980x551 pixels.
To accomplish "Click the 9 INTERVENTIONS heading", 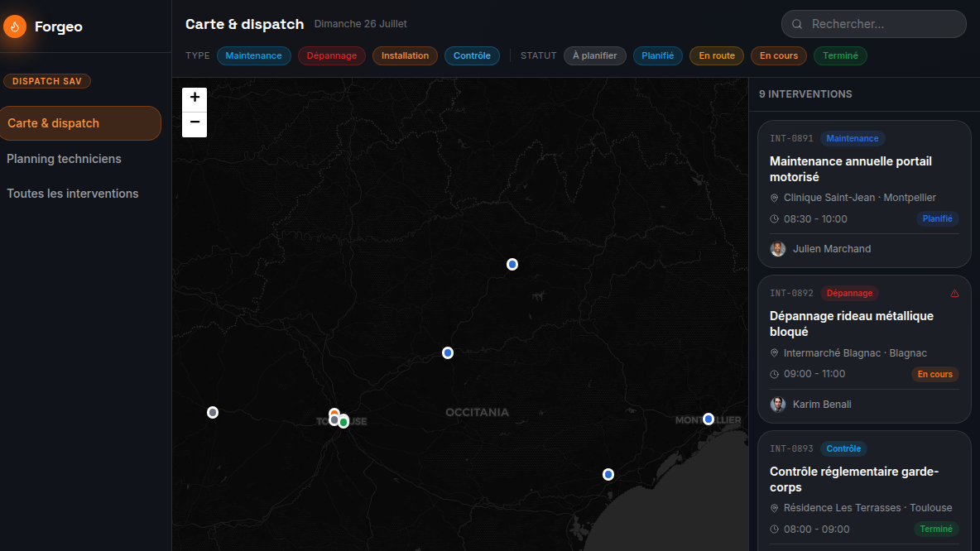I will 805,94.
